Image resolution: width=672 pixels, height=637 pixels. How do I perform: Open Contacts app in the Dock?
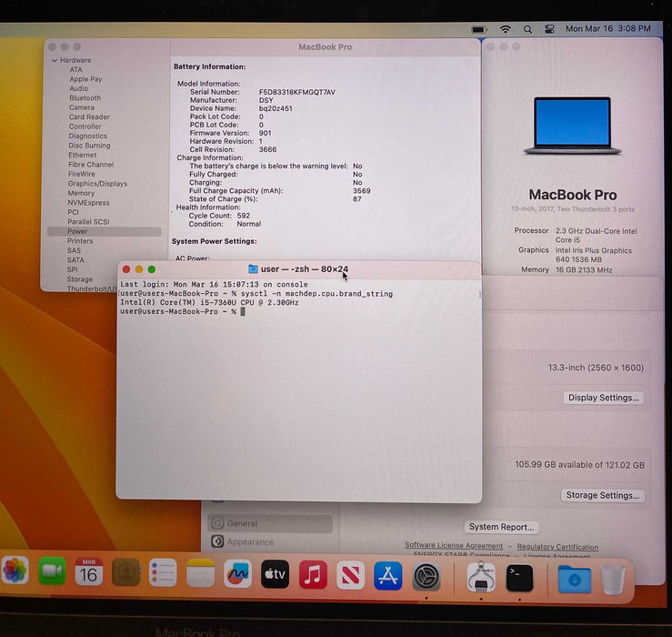(x=126, y=571)
